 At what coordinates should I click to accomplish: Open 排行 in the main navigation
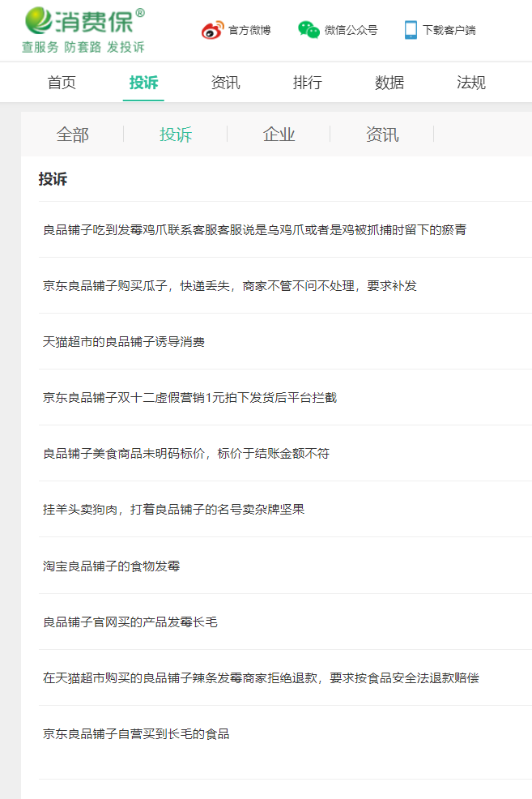click(308, 83)
